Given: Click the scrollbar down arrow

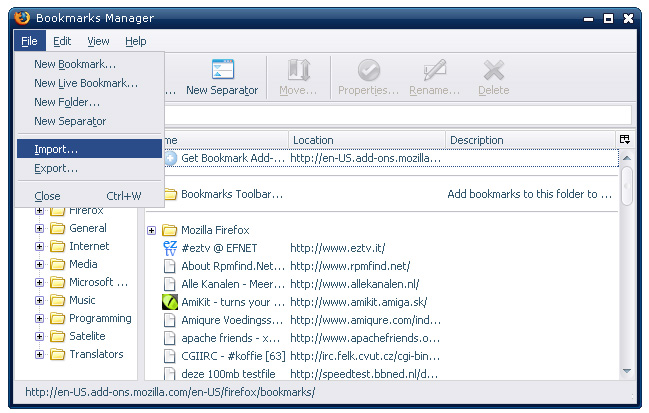Looking at the screenshot, I should 627,371.
